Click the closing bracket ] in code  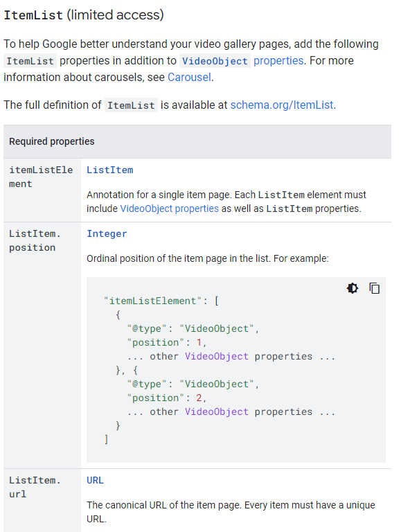[106, 439]
